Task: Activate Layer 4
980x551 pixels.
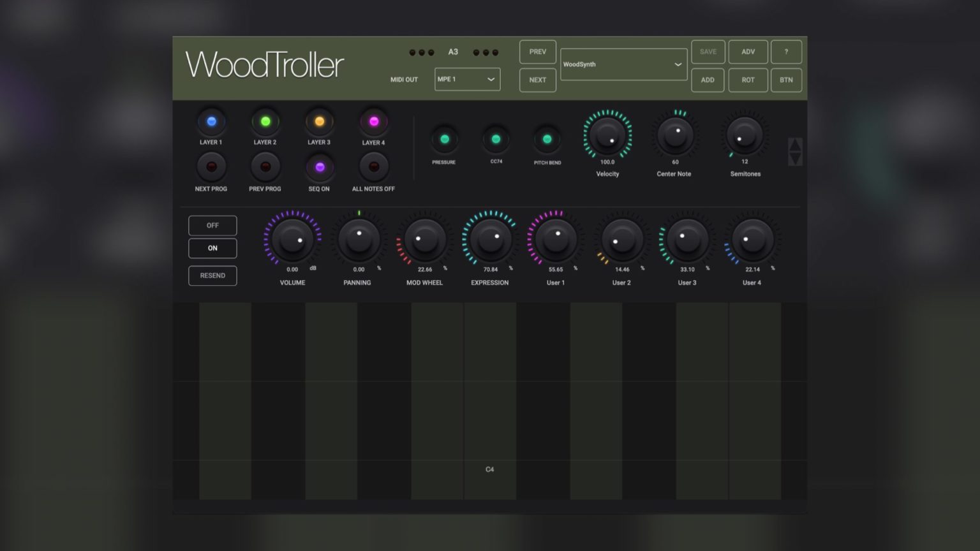Action: 373,121
